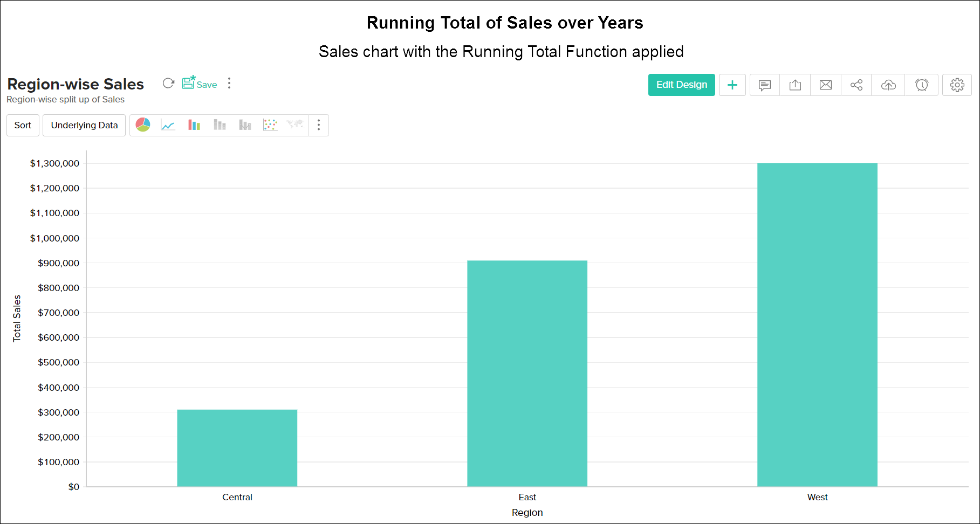Open the Sort options
This screenshot has height=524, width=980.
(x=23, y=125)
